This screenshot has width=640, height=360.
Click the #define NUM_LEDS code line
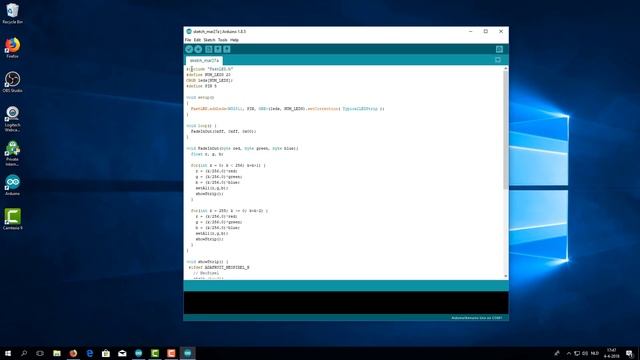point(209,75)
